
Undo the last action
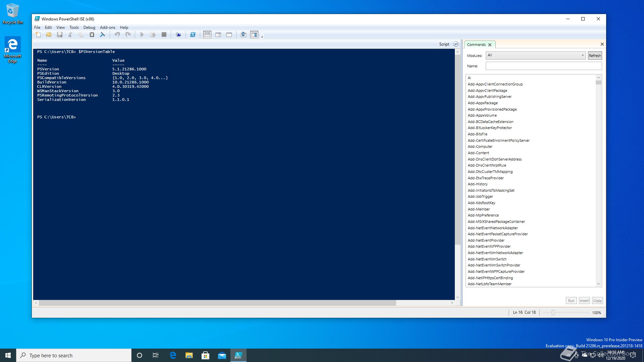117,35
